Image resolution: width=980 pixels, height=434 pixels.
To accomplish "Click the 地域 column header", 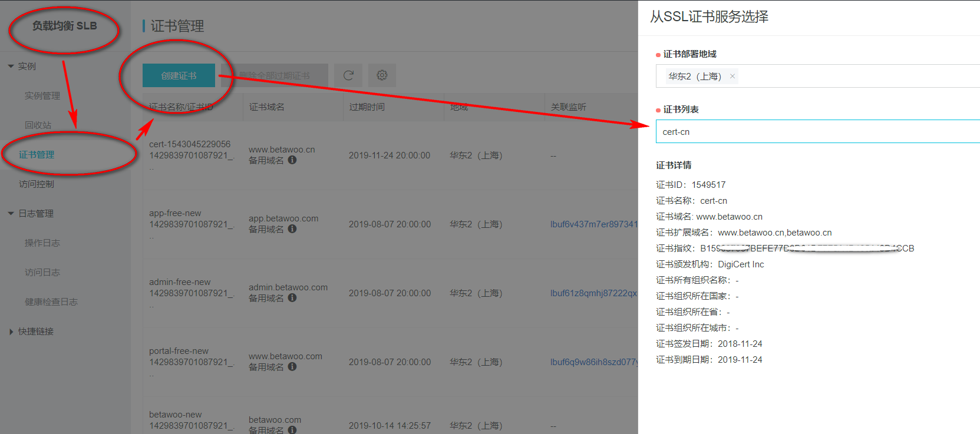I will pyautogui.click(x=458, y=107).
